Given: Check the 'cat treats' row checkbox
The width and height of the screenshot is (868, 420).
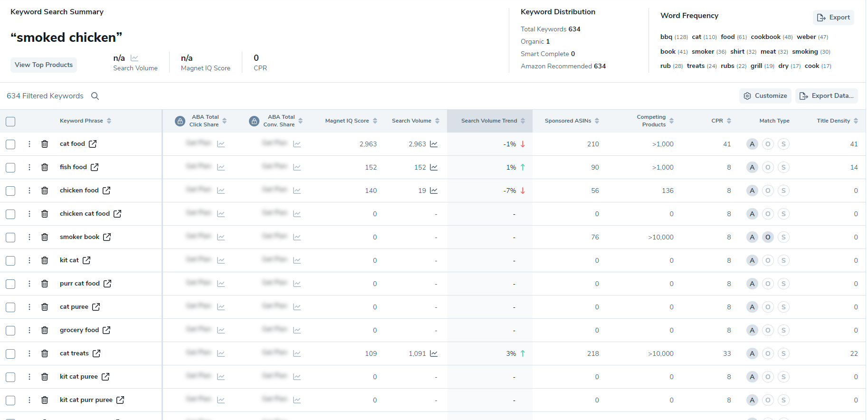Looking at the screenshot, I should tap(10, 354).
